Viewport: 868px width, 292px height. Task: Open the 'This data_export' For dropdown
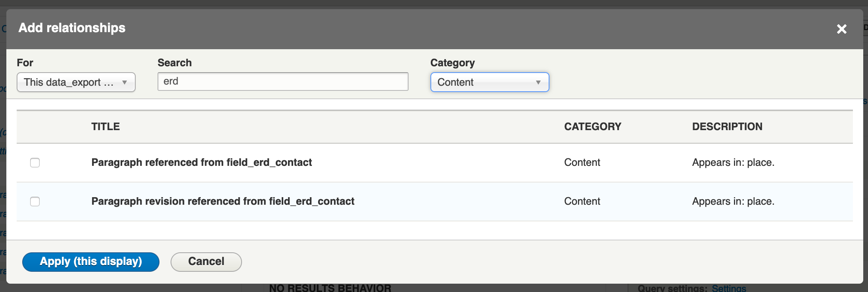[76, 82]
